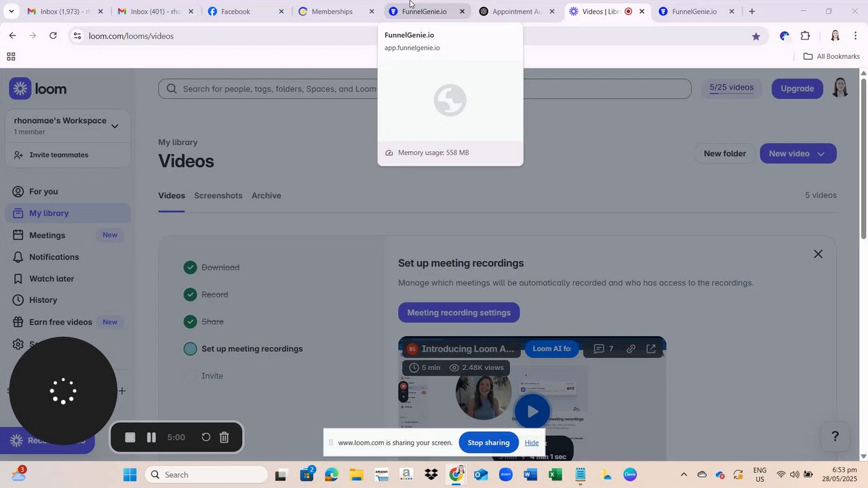Click the Upgrade button

pyautogui.click(x=797, y=88)
